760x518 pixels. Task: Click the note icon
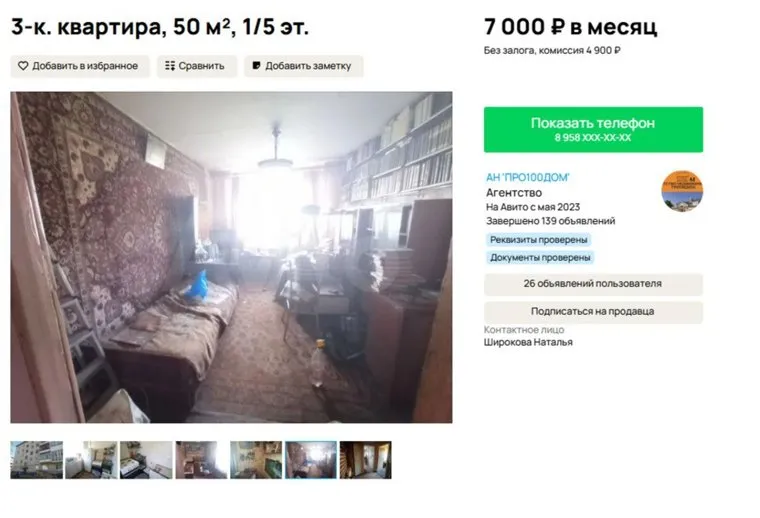click(256, 66)
